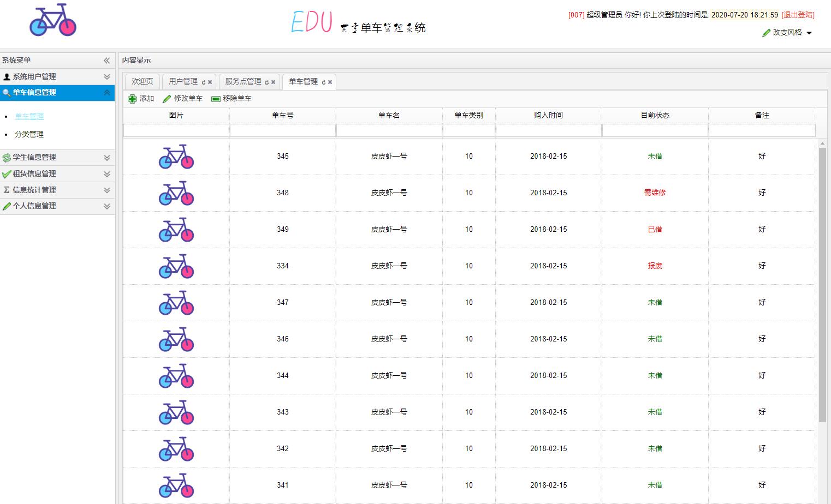The width and height of the screenshot is (831, 504).
Task: Close the Bicycle Management tab
Action: 330,82
